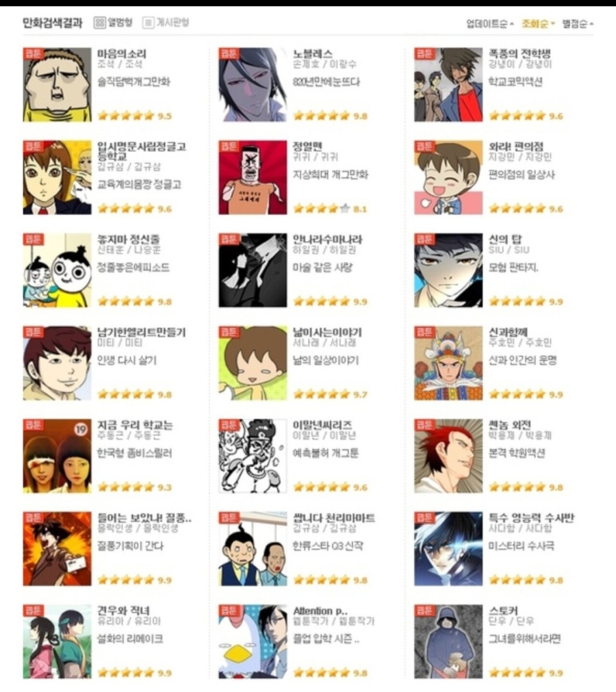
Task: Sort by star rating (별점순)
Action: click(x=577, y=23)
